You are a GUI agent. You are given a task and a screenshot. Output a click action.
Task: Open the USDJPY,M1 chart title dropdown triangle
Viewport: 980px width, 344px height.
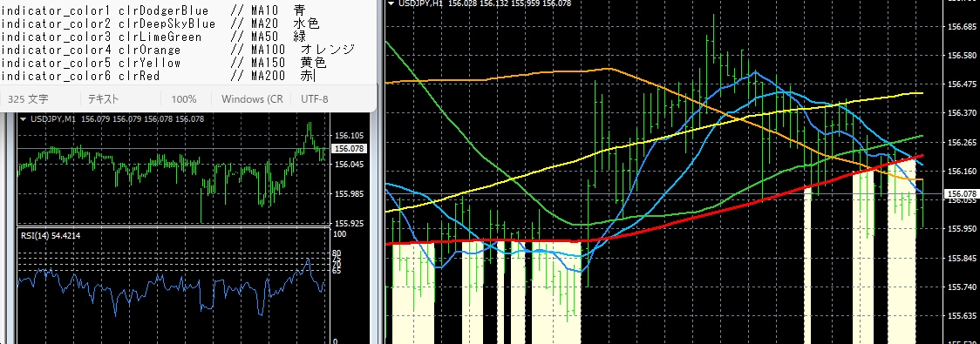(x=24, y=118)
